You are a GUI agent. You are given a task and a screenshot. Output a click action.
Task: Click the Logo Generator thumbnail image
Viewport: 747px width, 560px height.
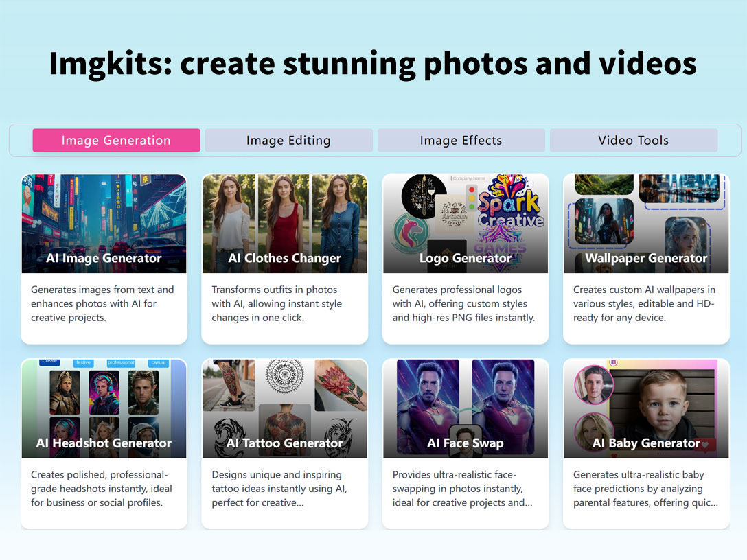[x=466, y=223]
